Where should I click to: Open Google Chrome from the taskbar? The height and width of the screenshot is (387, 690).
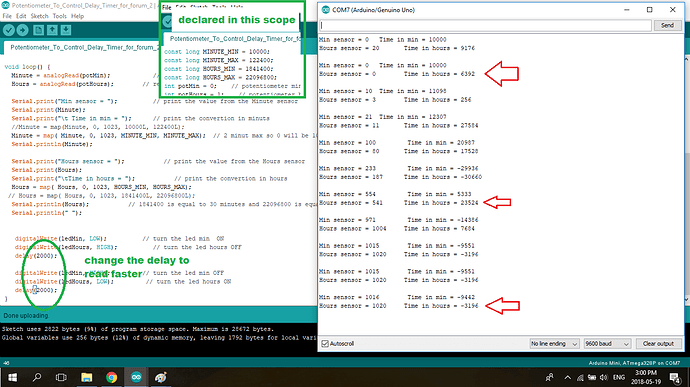(x=111, y=377)
